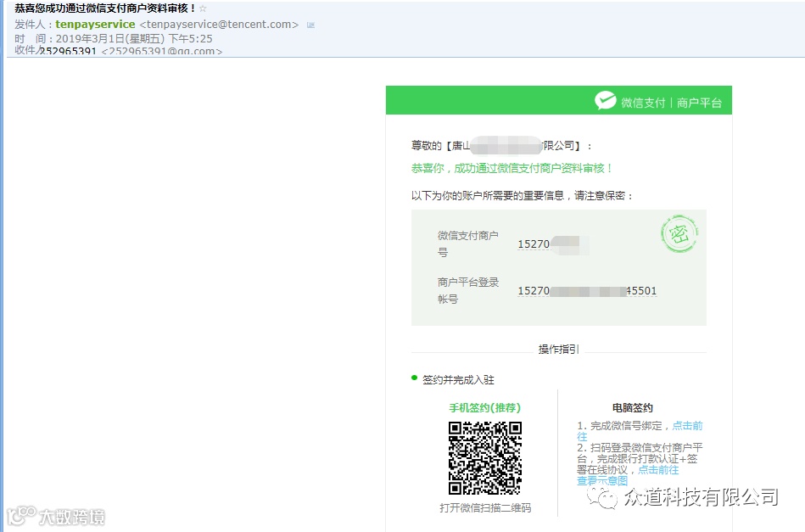Click the 打开微信扫描二维码 caption

pyautogui.click(x=485, y=508)
